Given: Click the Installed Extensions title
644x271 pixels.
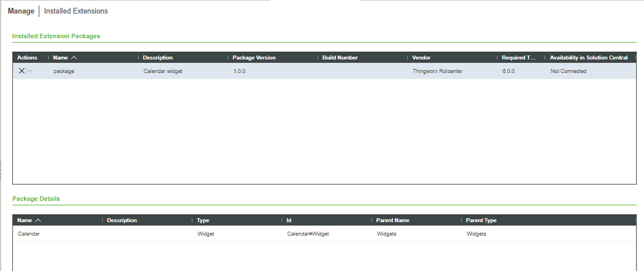Looking at the screenshot, I should [x=76, y=11].
